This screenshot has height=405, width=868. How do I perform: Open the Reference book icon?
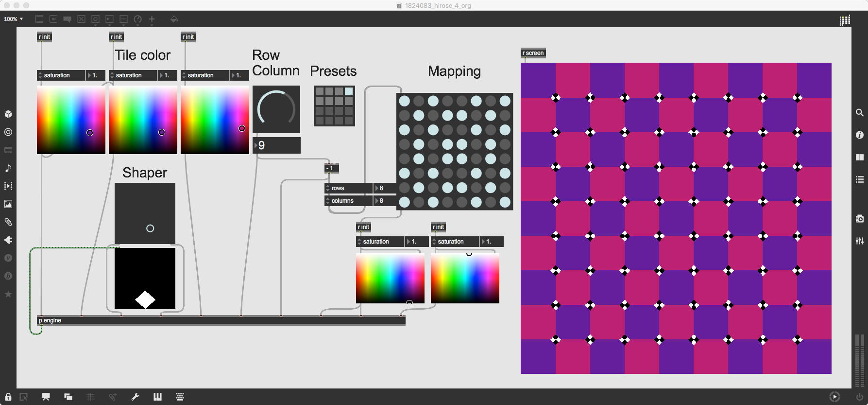click(859, 157)
